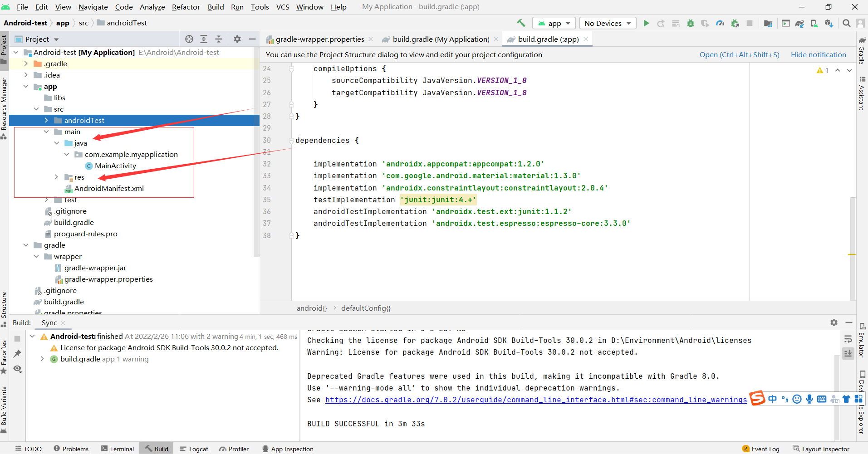This screenshot has height=454, width=868.
Task: Click the Make Project hammer icon
Action: 521,23
